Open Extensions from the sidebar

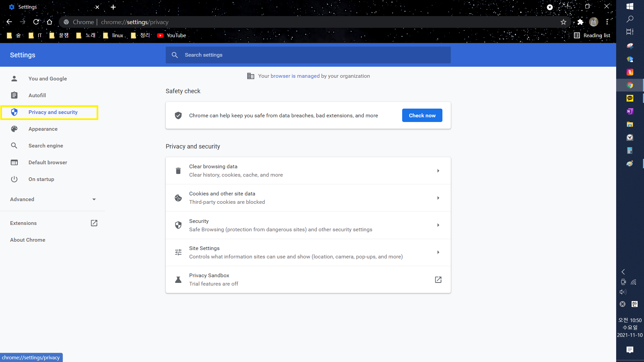23,223
